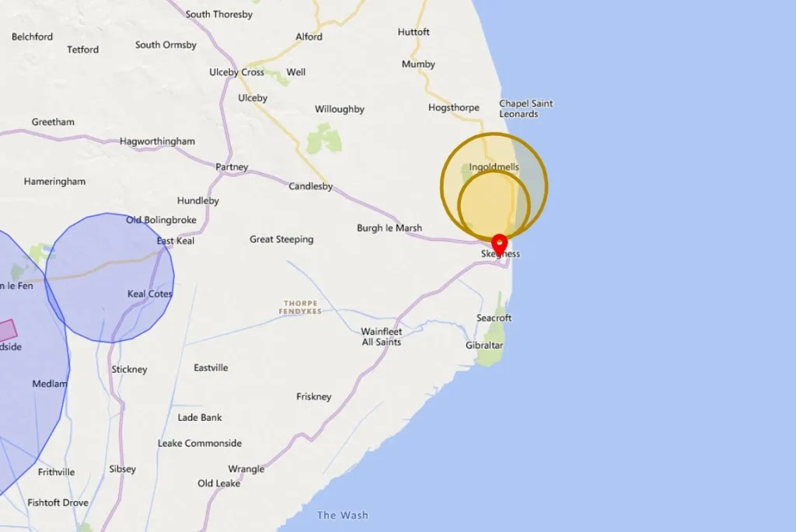Select the Candlesby village label
The height and width of the screenshot is (532, 796).
tap(311, 186)
